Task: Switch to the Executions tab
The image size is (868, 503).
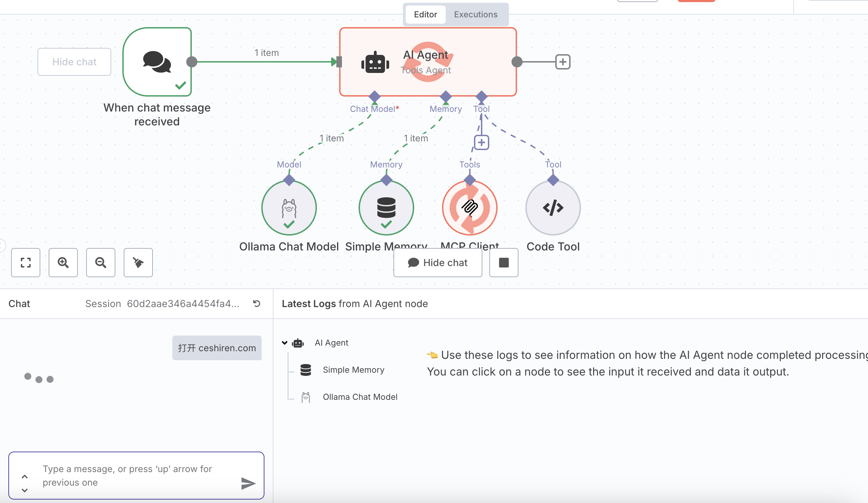Action: tap(475, 15)
